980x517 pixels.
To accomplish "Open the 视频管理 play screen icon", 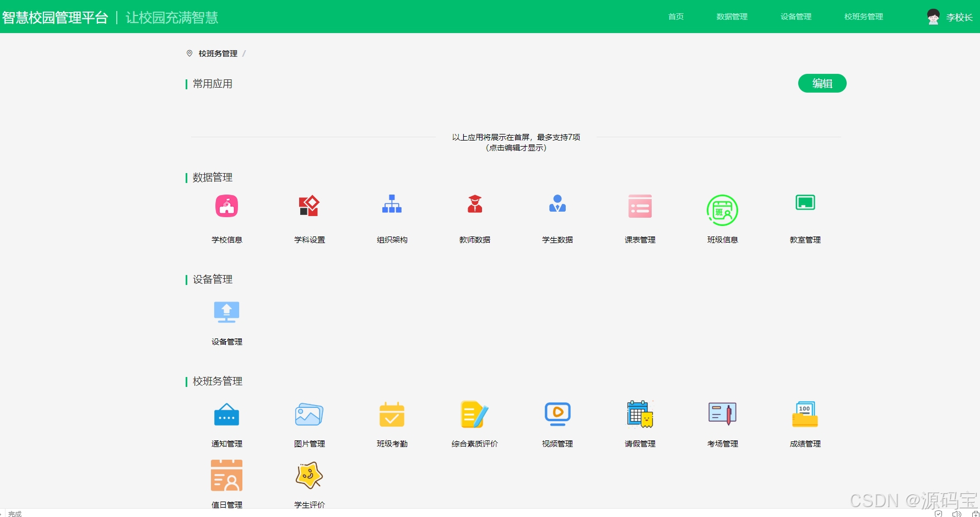I will [557, 414].
